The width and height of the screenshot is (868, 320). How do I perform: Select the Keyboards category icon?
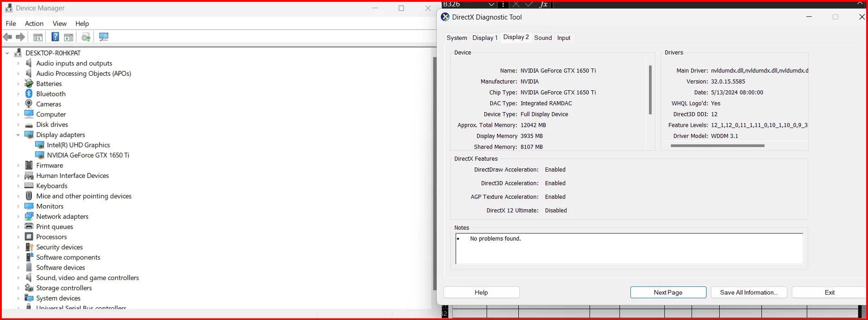pos(29,186)
